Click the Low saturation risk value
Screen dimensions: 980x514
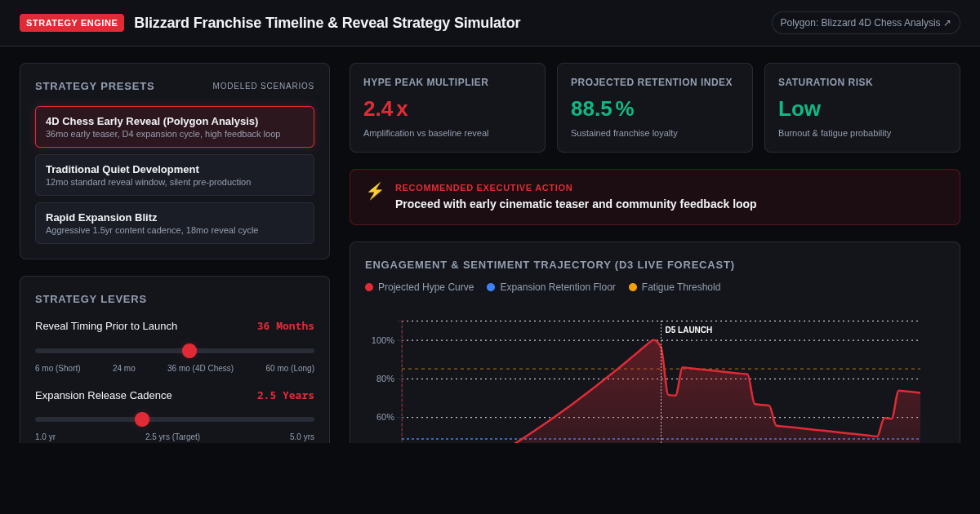tap(800, 109)
